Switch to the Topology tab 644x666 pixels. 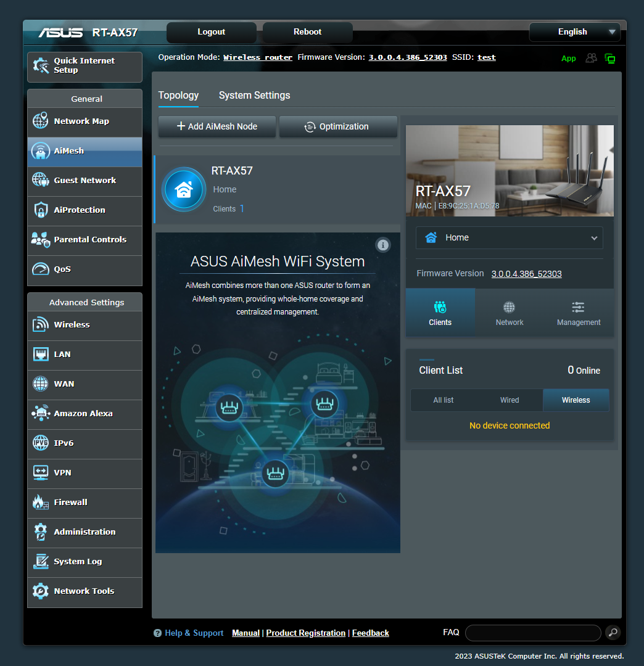178,96
